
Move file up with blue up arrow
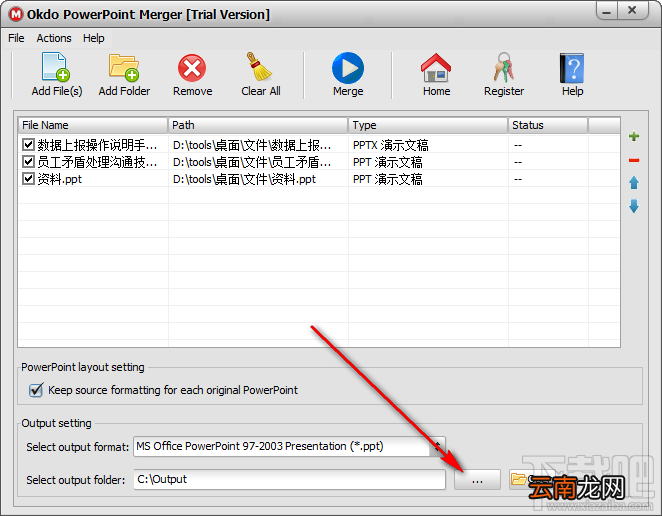coord(634,183)
